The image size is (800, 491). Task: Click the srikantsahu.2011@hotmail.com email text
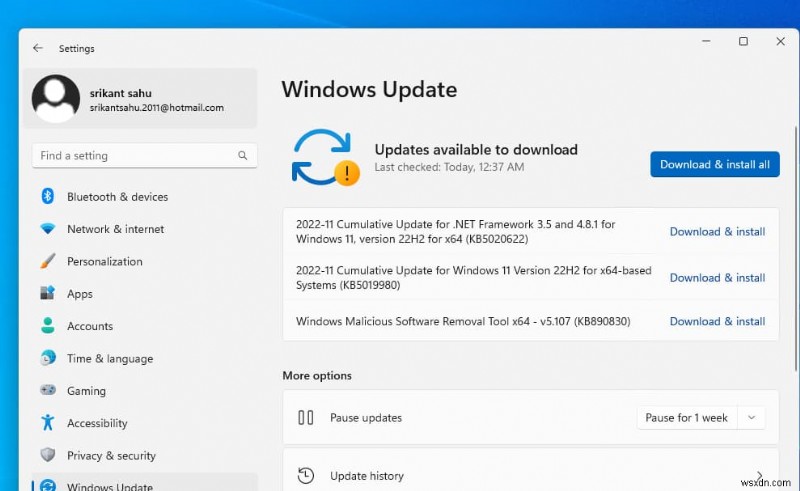[x=157, y=108]
